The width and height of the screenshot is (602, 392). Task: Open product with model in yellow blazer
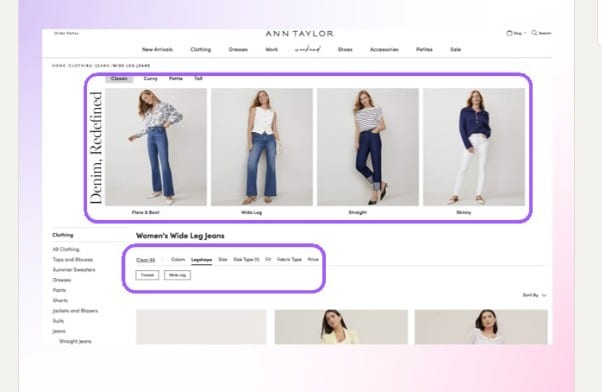(341, 327)
